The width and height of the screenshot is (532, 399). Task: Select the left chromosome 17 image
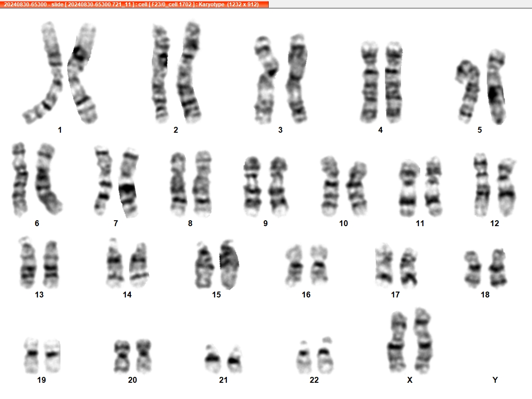pyautogui.click(x=385, y=265)
